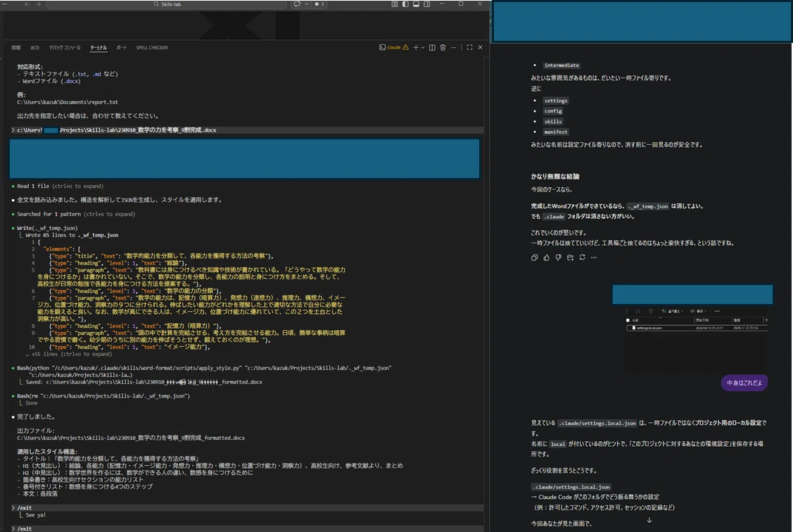Jump to latest message with down arrow
This screenshot has height=532, width=793.
(x=649, y=520)
